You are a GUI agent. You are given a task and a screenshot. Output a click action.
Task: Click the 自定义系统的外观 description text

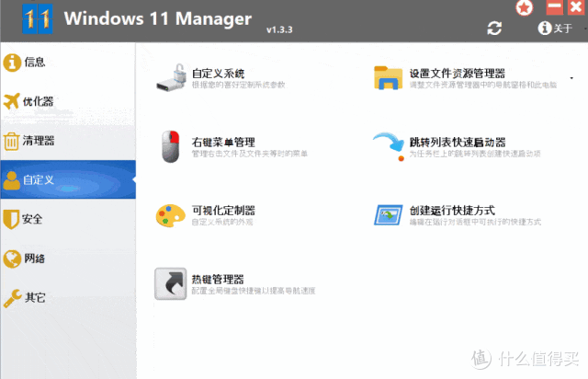pyautogui.click(x=222, y=222)
